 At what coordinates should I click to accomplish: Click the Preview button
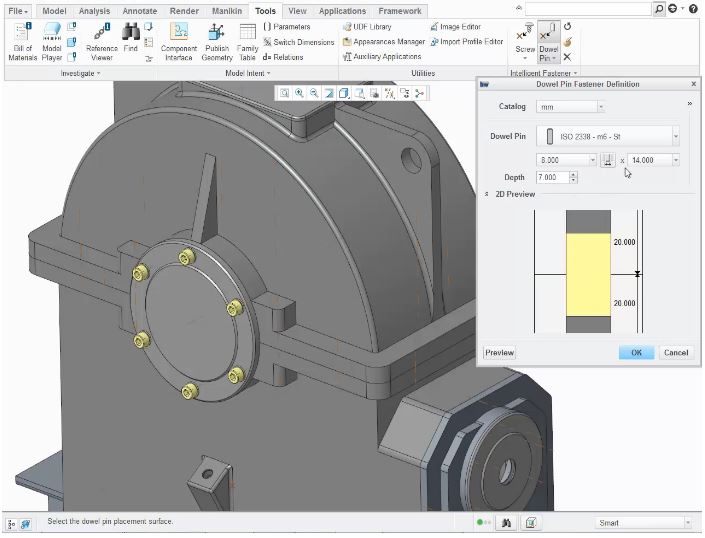[499, 352]
